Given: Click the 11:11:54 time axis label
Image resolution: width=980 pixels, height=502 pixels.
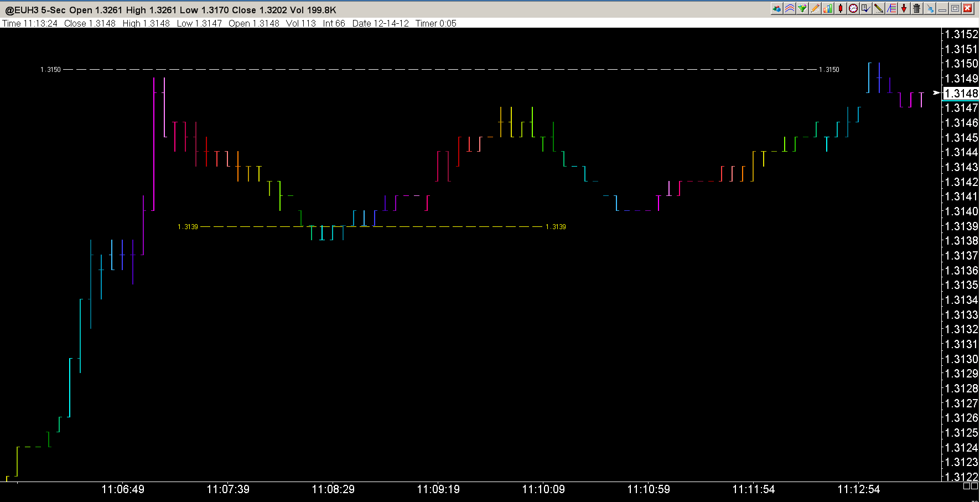Looking at the screenshot, I should [754, 489].
